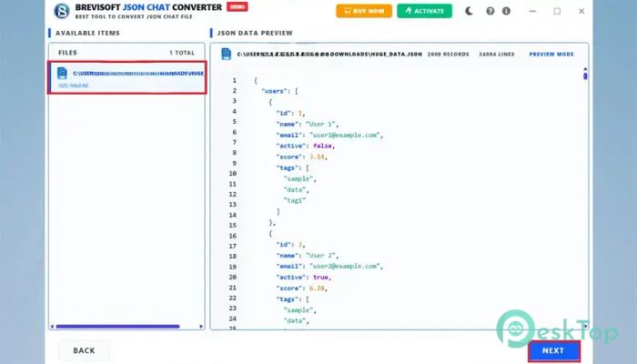The image size is (637, 364).
Task: Click the file path in preview header
Action: (x=329, y=54)
